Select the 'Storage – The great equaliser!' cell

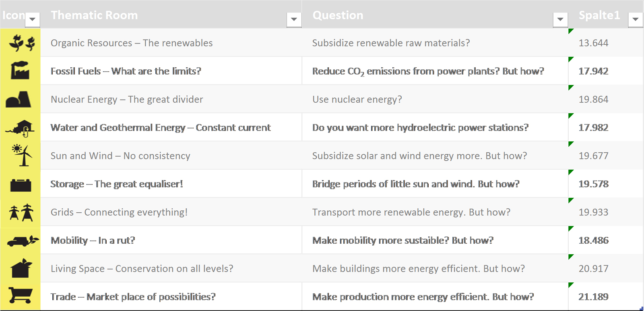click(117, 184)
